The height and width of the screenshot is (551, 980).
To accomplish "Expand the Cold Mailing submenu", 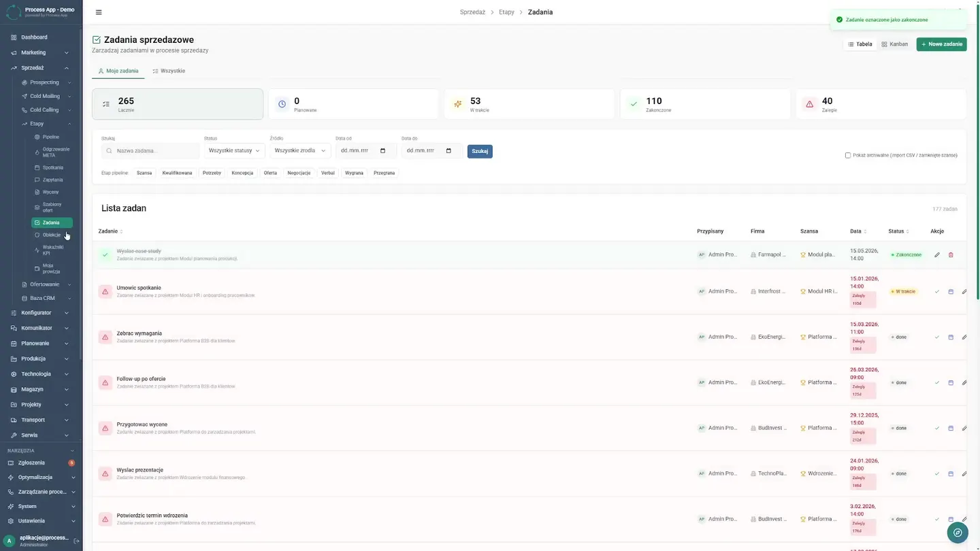I will point(46,96).
